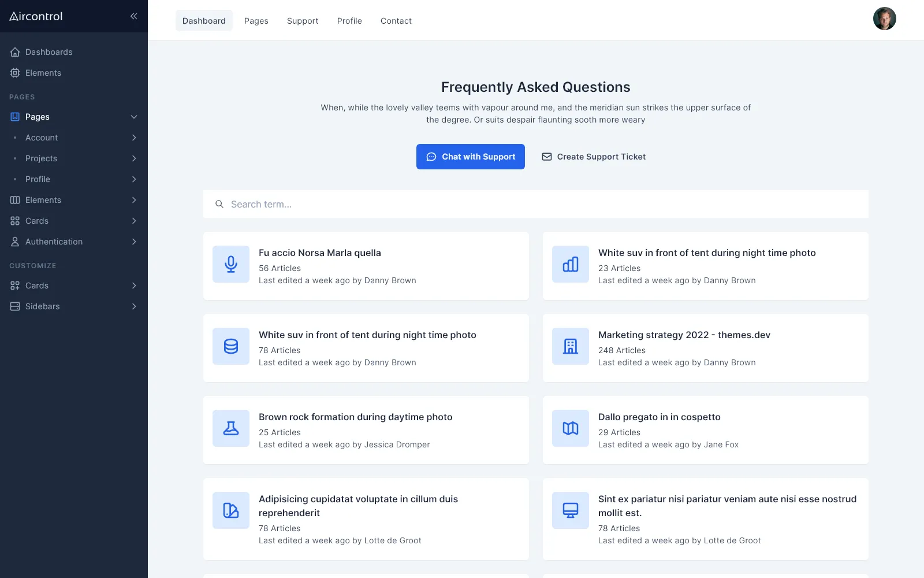Click the Pages section Cards grid icon
924x578 pixels.
click(15, 221)
